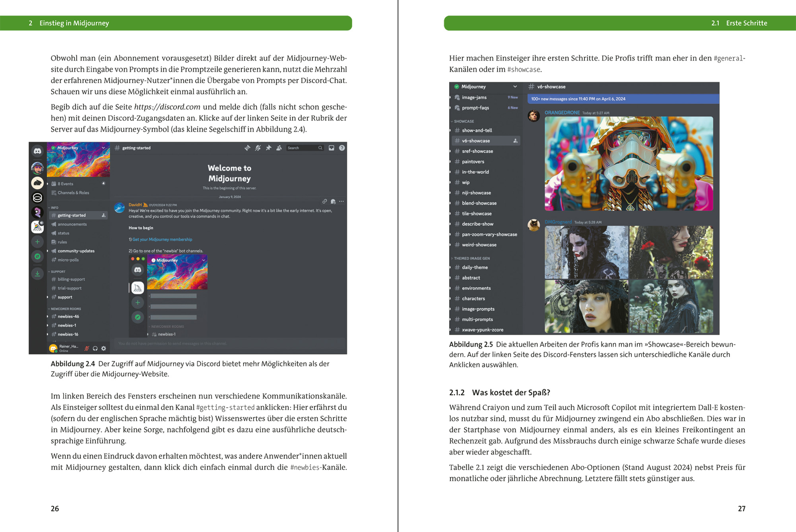Select the colorful Midjourney sailboat server icon
The width and height of the screenshot is (796, 532).
[x=37, y=227]
